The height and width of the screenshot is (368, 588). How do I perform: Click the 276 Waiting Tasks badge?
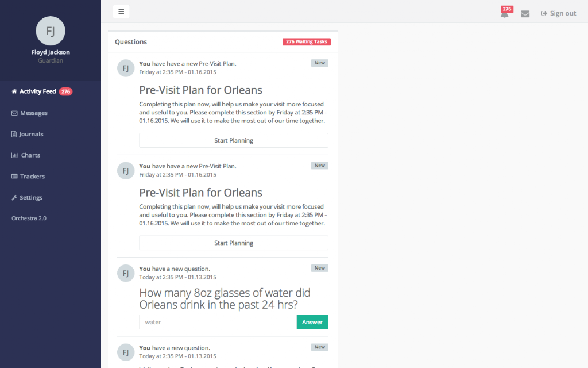point(307,42)
